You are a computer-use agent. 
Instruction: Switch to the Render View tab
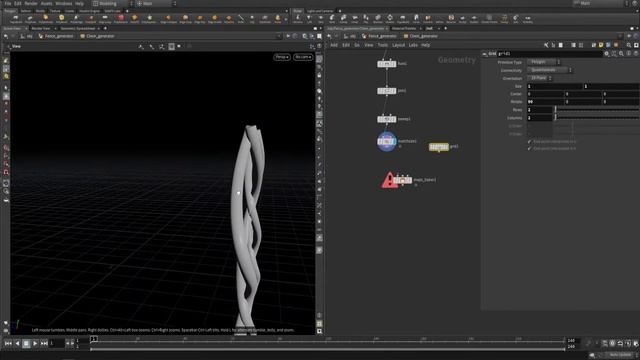pos(40,29)
